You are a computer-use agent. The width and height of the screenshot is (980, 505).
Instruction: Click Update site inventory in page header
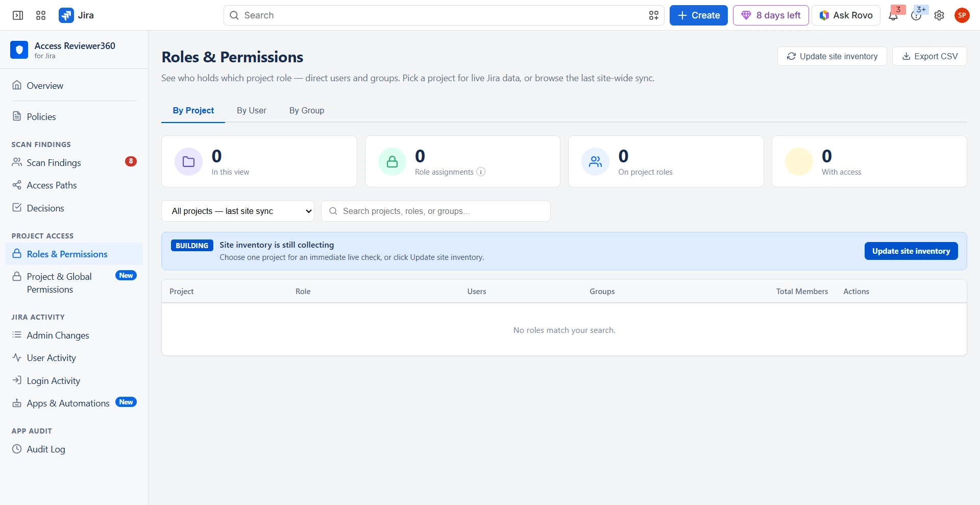[832, 56]
